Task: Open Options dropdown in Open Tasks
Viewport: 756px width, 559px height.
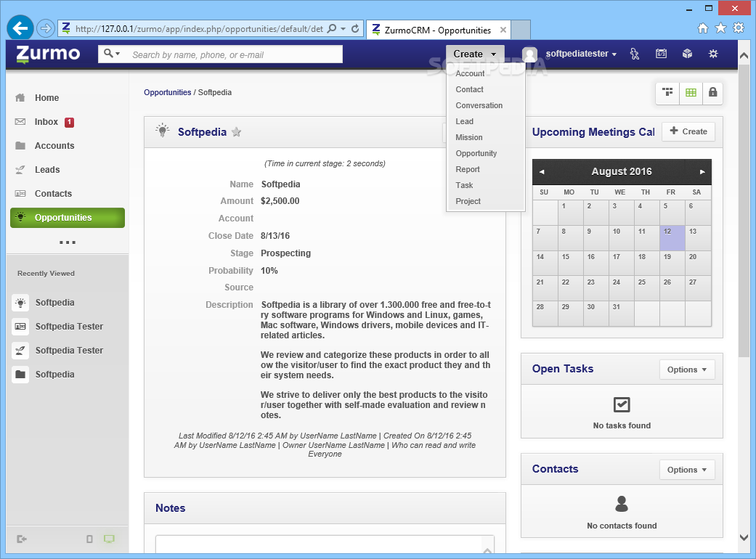Action: pos(687,370)
